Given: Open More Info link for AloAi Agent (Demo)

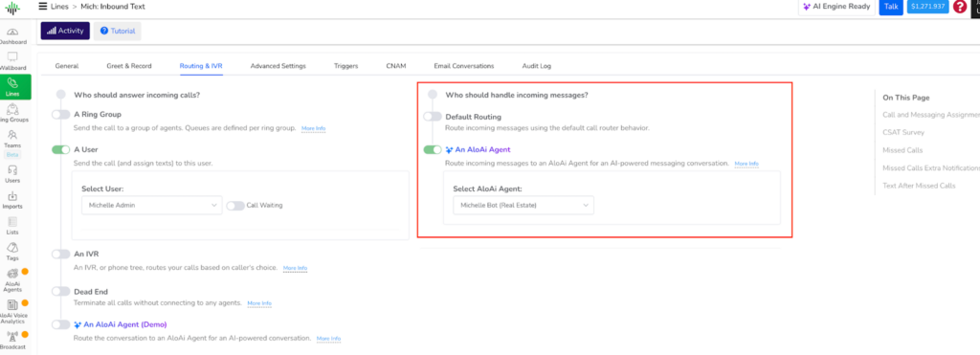Looking at the screenshot, I should [x=329, y=338].
